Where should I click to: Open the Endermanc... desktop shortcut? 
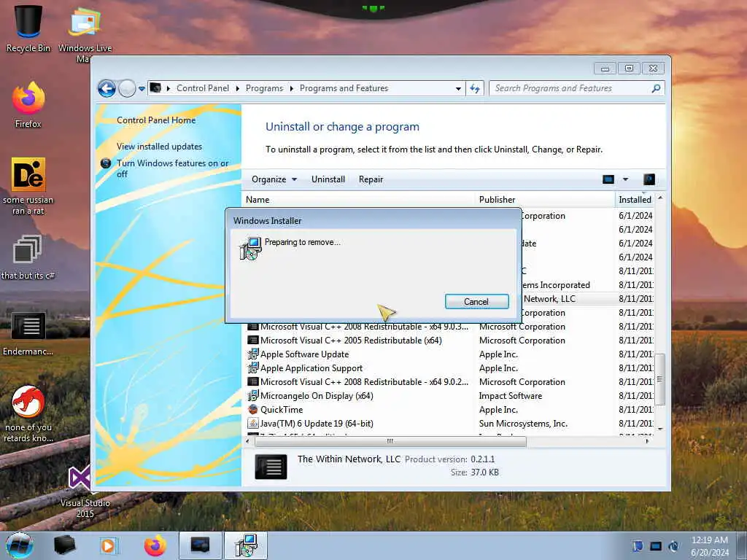[x=28, y=333]
